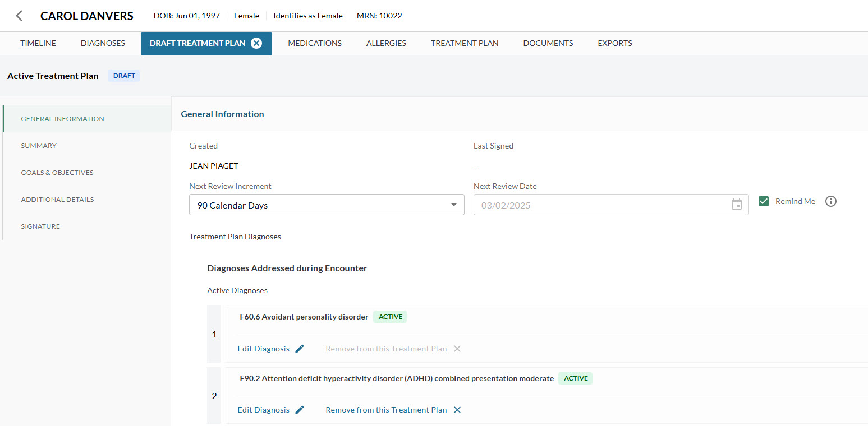
Task: Uncheck the Remind Me checkbox
Action: (764, 201)
